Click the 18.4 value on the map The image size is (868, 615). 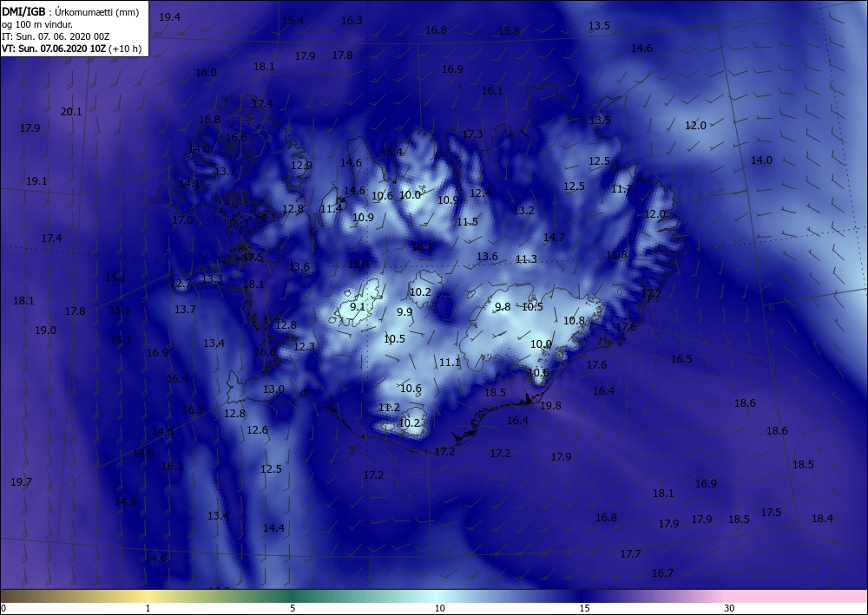(x=822, y=519)
